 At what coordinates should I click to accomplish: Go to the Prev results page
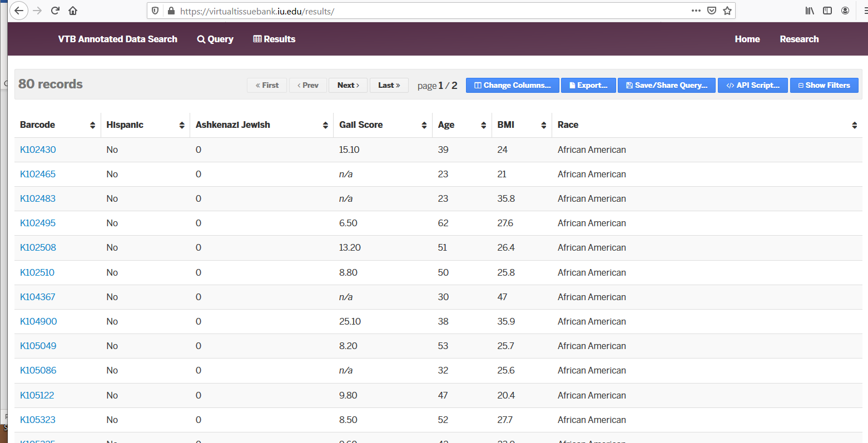308,85
